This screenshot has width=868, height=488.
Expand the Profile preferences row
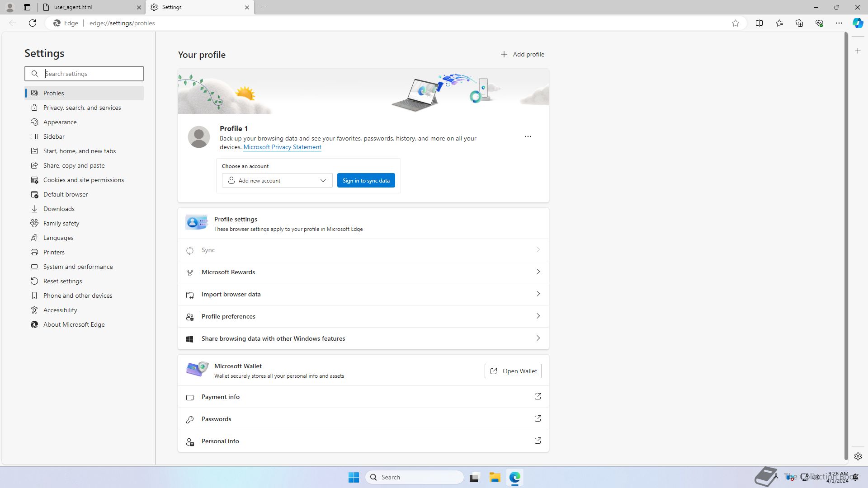click(363, 316)
